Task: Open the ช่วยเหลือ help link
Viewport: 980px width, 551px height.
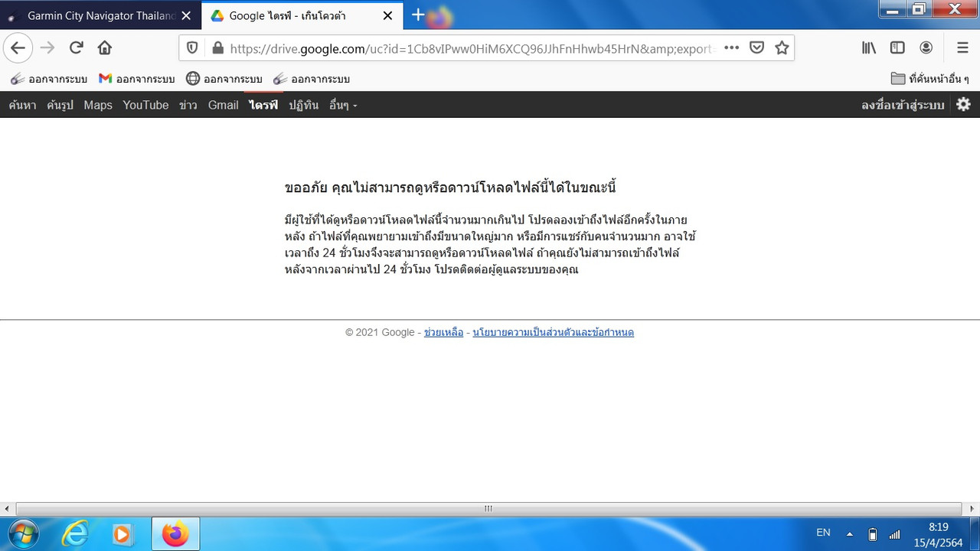Action: click(x=443, y=332)
